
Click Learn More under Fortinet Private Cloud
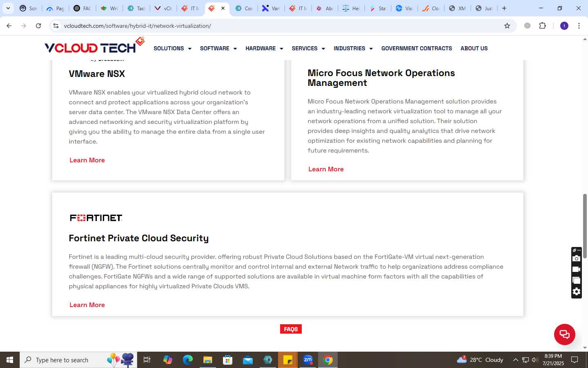click(87, 305)
